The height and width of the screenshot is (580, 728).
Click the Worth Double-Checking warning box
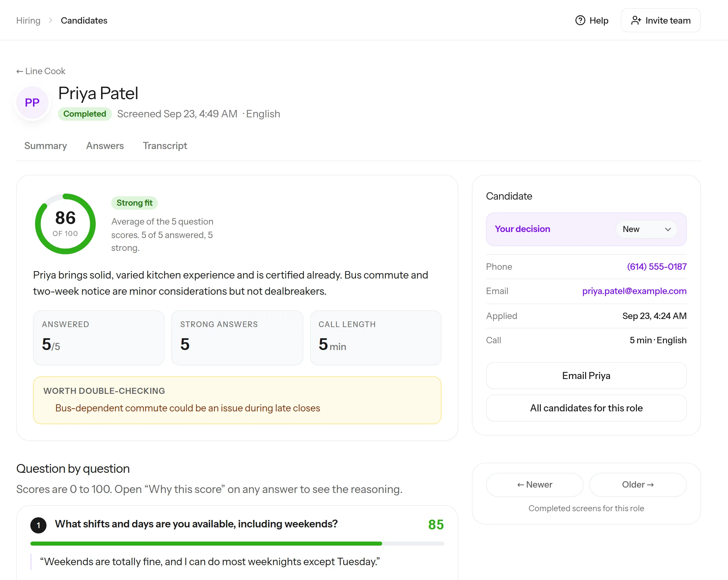pos(237,400)
